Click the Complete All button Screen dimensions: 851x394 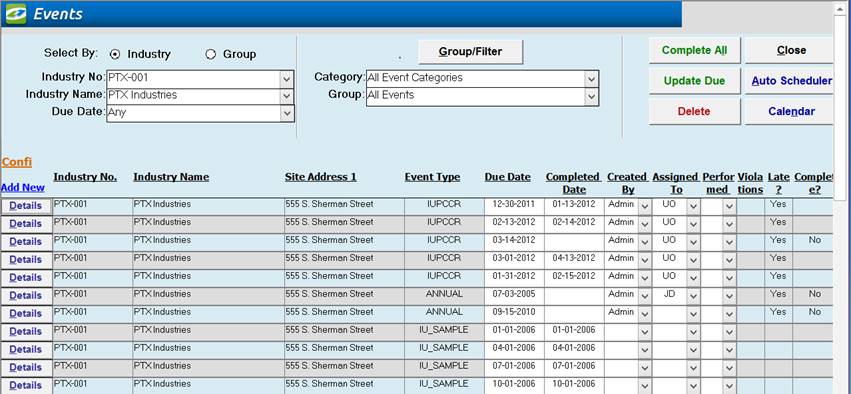694,50
